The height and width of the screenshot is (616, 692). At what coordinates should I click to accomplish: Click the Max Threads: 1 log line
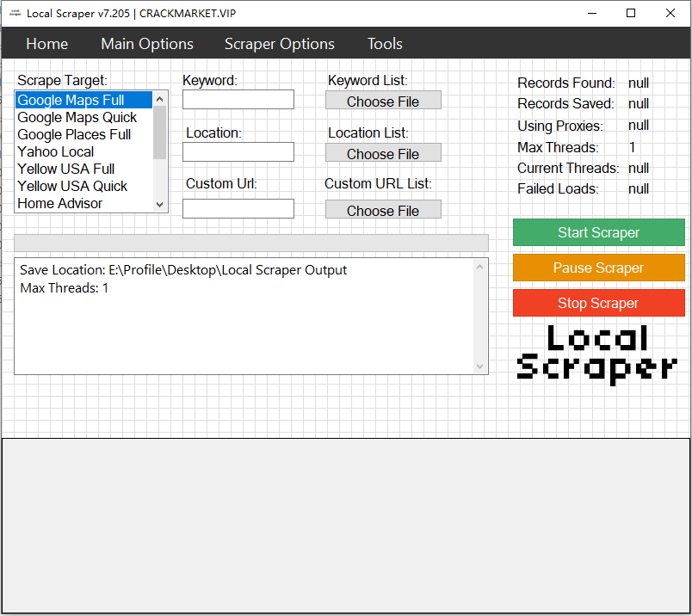tap(64, 288)
